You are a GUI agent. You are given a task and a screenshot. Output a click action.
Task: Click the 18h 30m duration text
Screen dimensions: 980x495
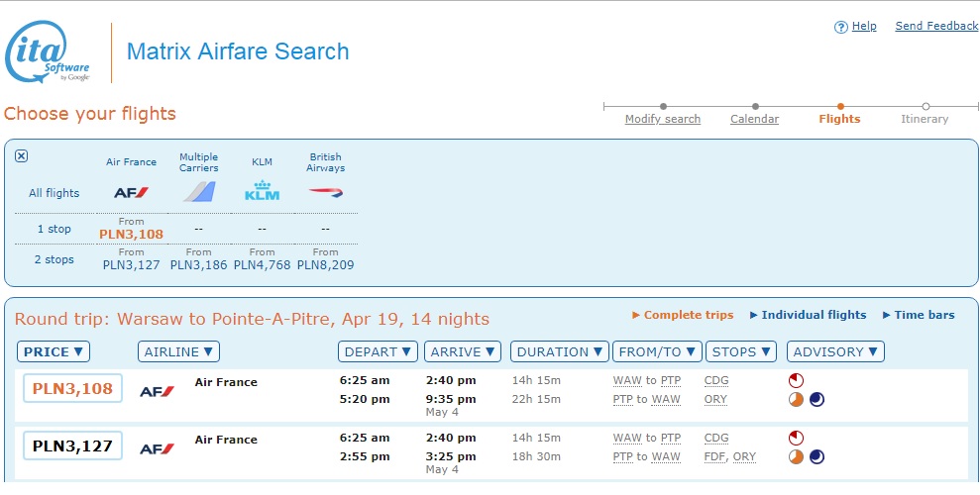point(536,457)
